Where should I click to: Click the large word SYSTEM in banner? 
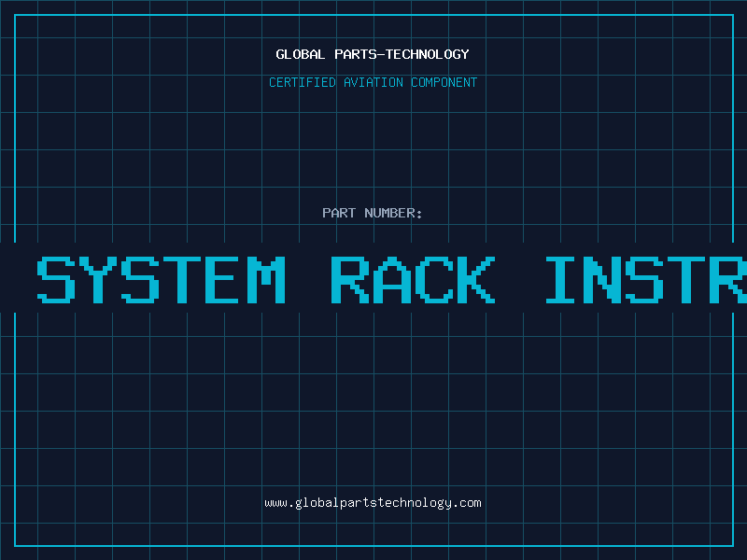(162, 280)
